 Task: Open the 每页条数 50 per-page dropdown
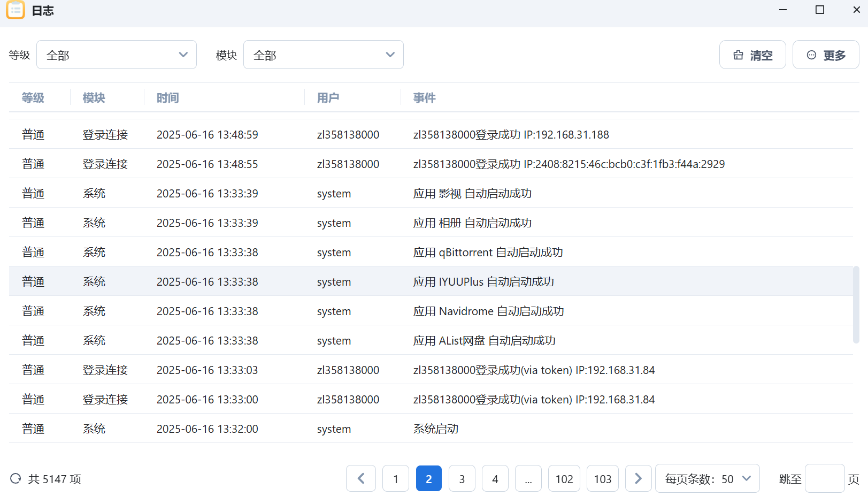pyautogui.click(x=708, y=478)
